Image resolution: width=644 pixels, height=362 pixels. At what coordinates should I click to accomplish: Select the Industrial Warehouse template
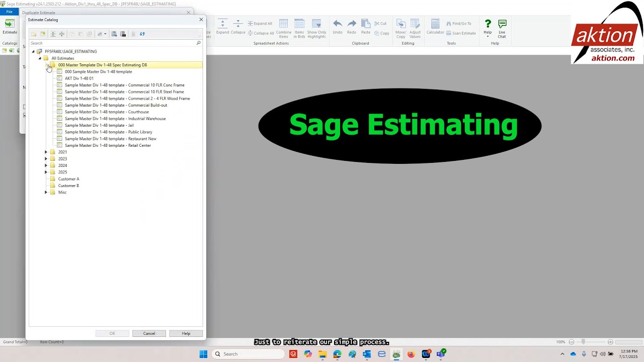115,119
